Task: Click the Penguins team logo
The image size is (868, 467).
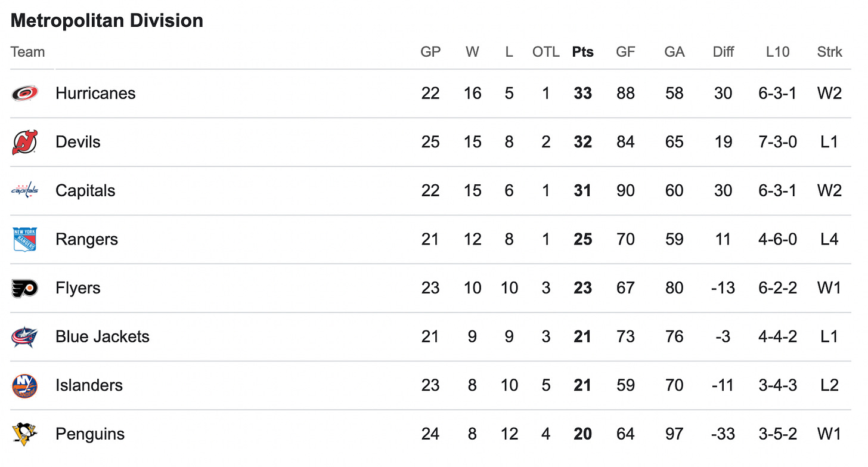Action: coord(24,434)
